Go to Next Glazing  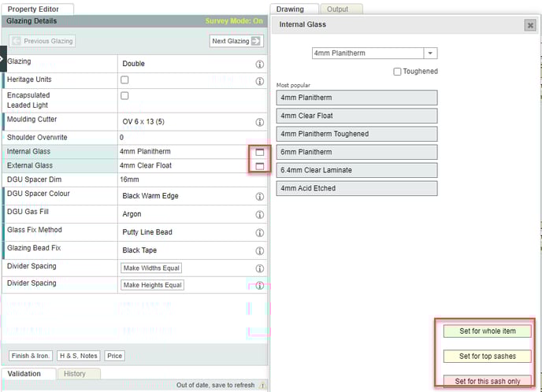[236, 41]
